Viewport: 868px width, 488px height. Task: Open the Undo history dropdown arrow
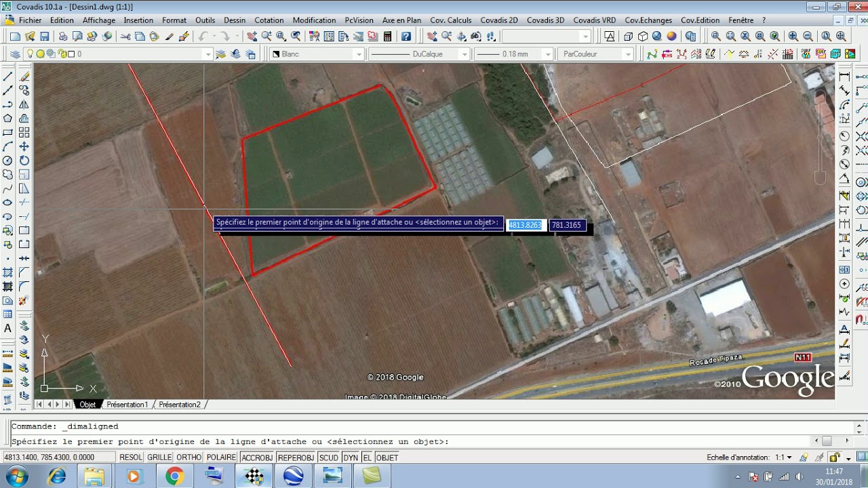[213, 37]
